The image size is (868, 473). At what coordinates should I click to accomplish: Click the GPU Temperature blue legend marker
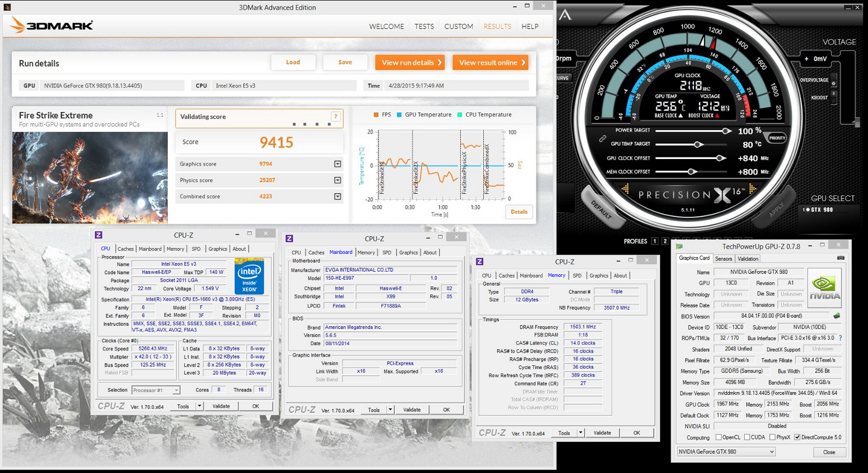399,115
